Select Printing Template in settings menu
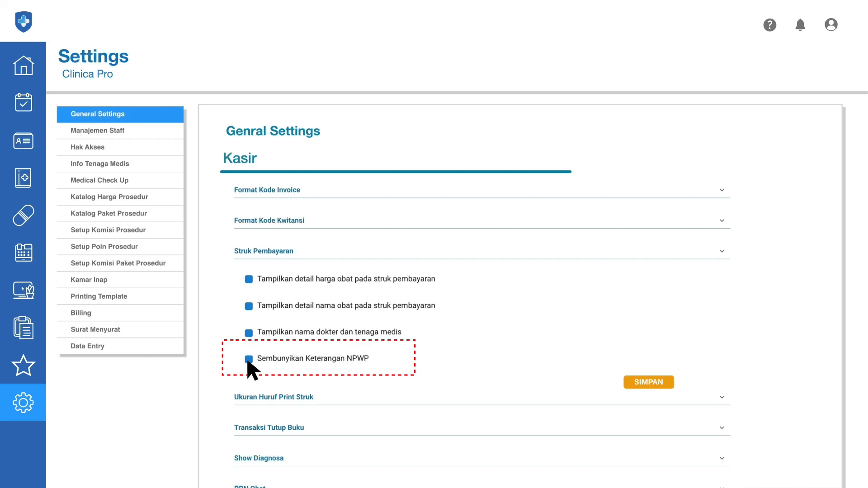The width and height of the screenshot is (868, 488). click(99, 296)
